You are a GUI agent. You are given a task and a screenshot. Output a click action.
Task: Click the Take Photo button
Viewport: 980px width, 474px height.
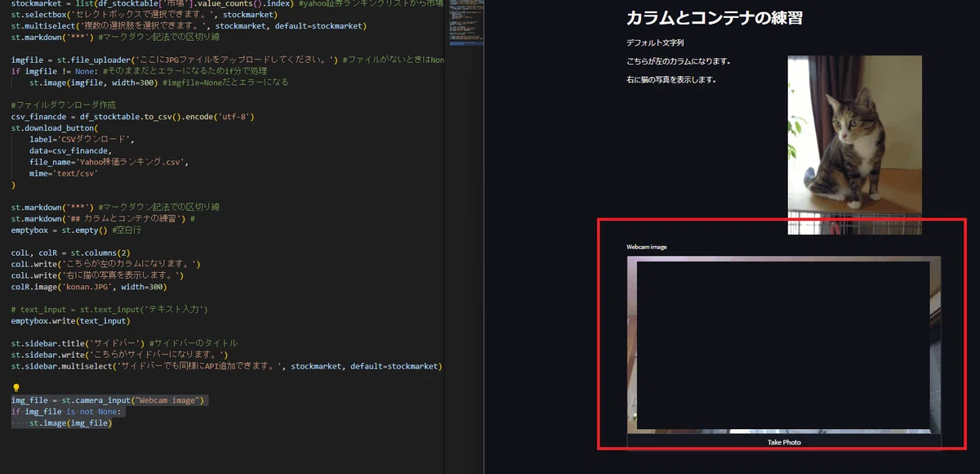784,442
